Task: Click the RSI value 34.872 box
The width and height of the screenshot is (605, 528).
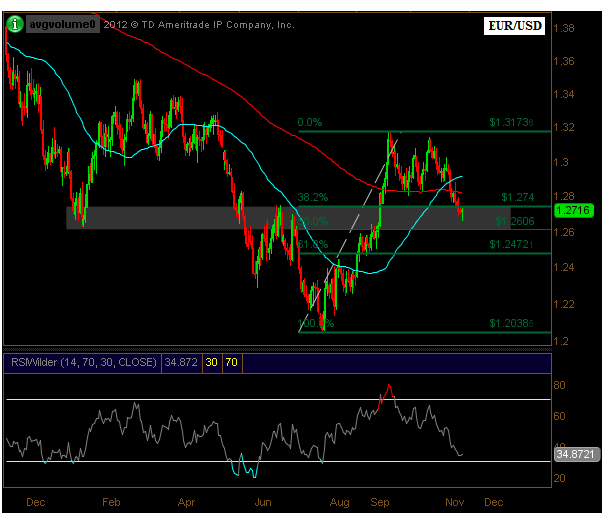Action: click(181, 362)
